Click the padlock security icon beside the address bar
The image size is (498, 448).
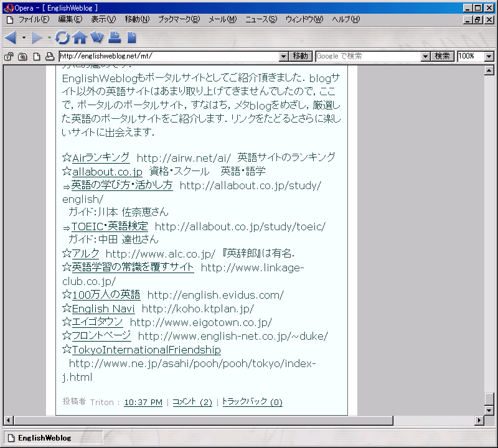[9, 57]
